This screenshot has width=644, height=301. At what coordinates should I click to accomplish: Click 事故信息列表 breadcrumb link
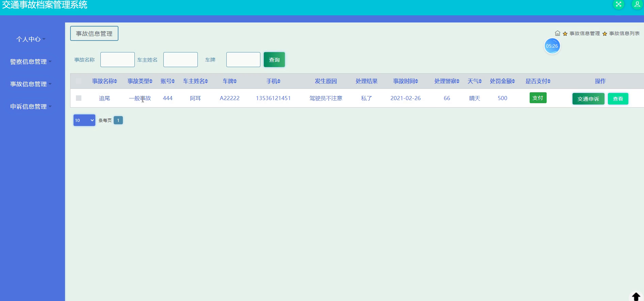click(x=624, y=33)
